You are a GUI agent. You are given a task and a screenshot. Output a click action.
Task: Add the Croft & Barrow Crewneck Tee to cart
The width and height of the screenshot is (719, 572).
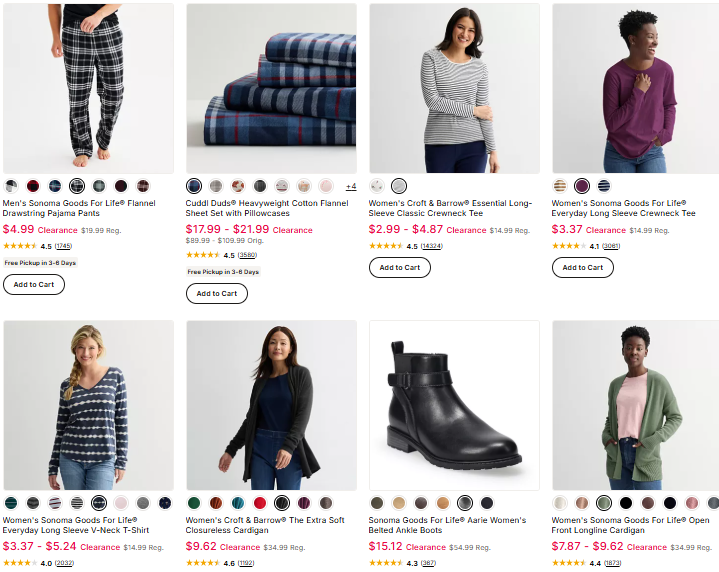click(x=400, y=267)
